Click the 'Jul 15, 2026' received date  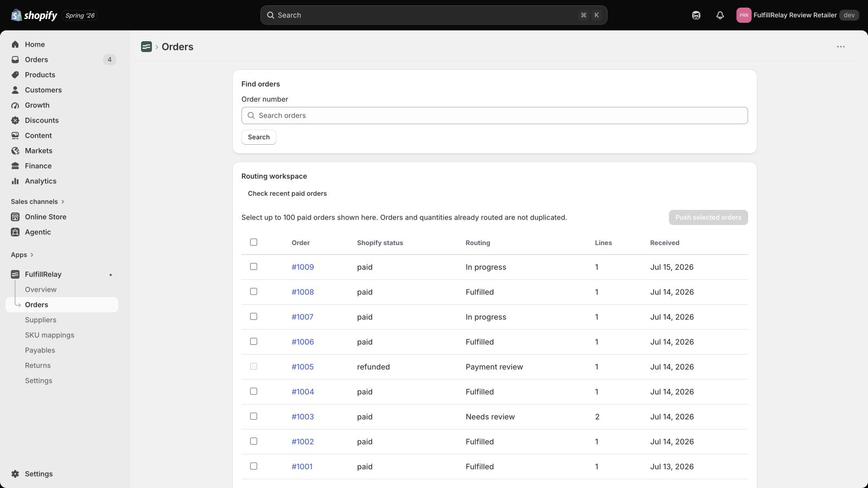pyautogui.click(x=672, y=267)
